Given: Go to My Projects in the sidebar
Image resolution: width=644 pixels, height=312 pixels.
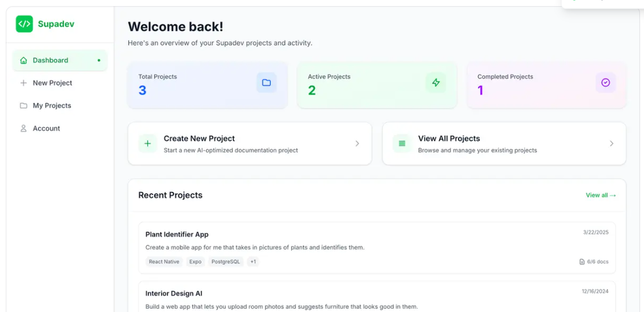Looking at the screenshot, I should [x=52, y=106].
